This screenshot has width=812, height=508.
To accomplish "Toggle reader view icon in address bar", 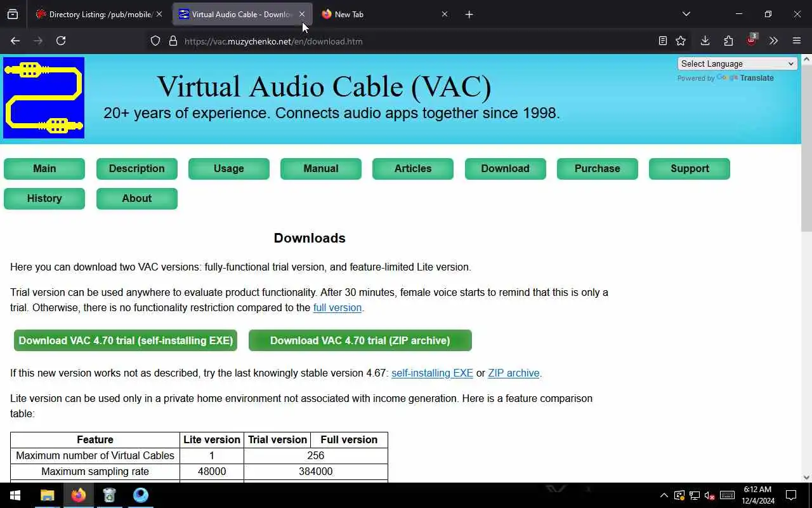I will (662, 41).
